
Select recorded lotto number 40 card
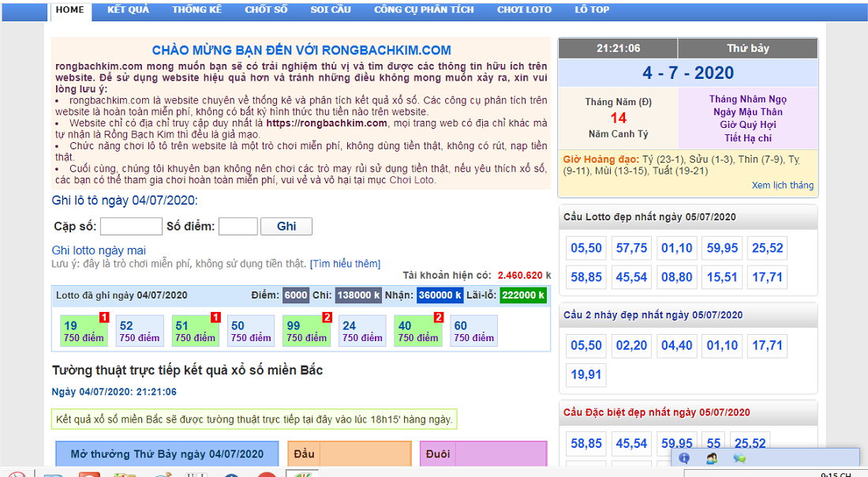[418, 331]
